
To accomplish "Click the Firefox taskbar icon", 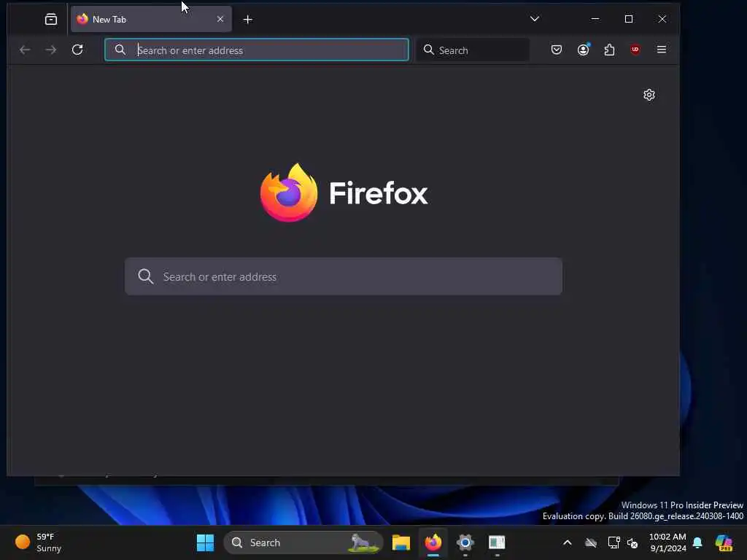I will click(433, 542).
